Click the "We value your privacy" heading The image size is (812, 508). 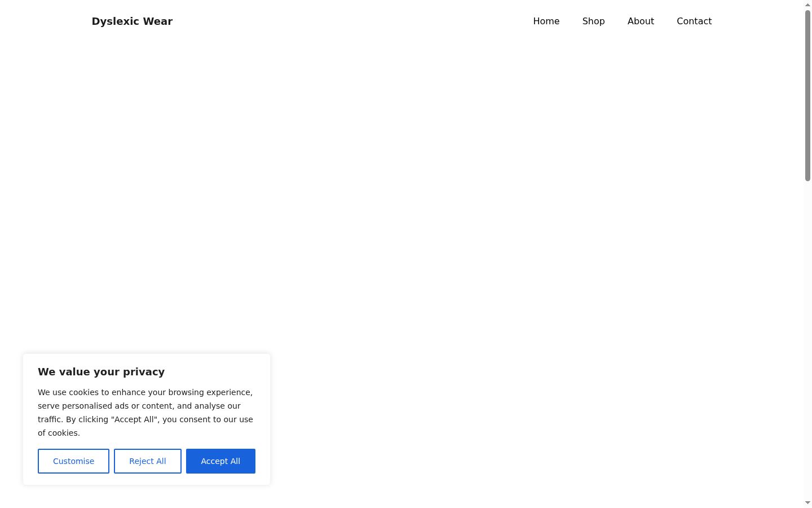(x=101, y=371)
